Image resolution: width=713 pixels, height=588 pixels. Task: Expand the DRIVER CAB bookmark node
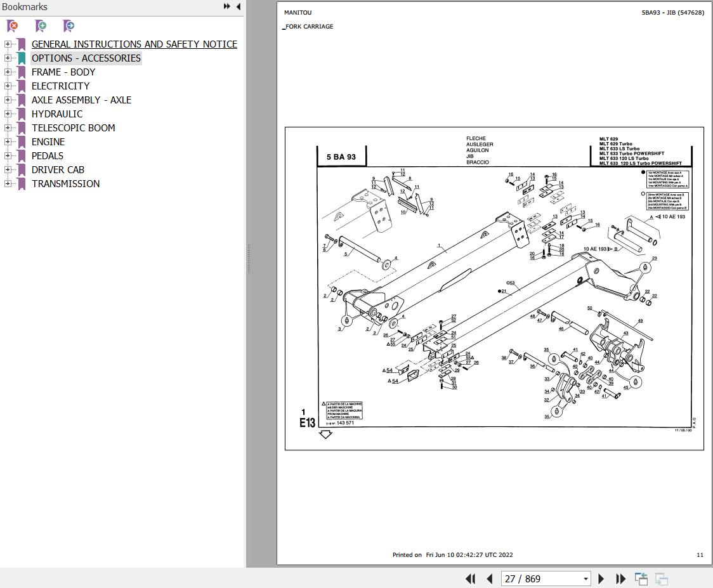[x=7, y=170]
